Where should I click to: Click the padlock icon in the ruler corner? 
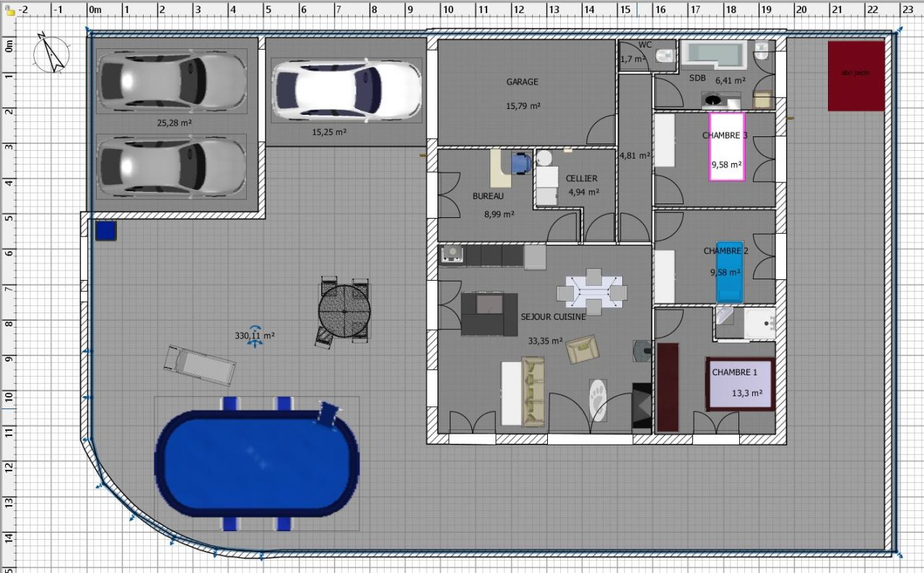[9, 10]
